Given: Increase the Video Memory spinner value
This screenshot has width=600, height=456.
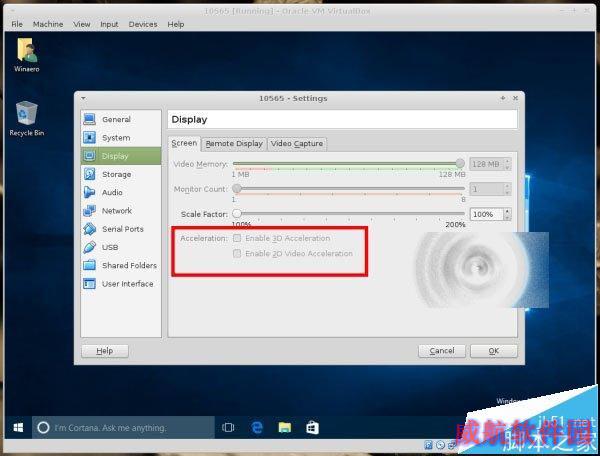Looking at the screenshot, I should 507,161.
